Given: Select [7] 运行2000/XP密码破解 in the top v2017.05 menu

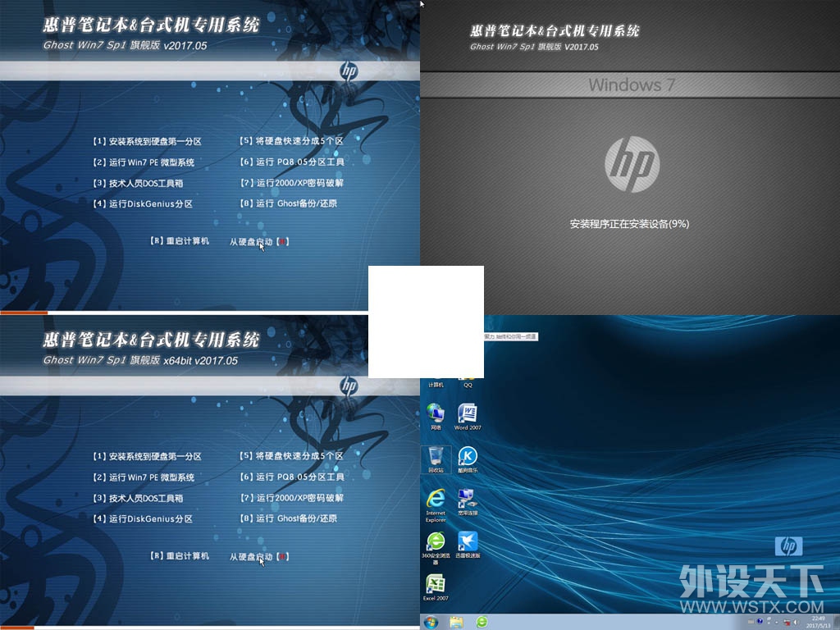Looking at the screenshot, I should tap(291, 183).
